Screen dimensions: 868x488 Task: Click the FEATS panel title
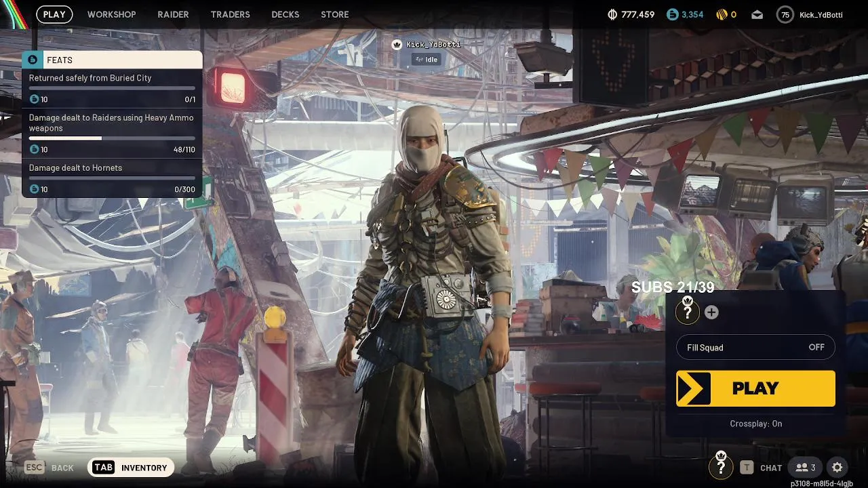[x=60, y=60]
